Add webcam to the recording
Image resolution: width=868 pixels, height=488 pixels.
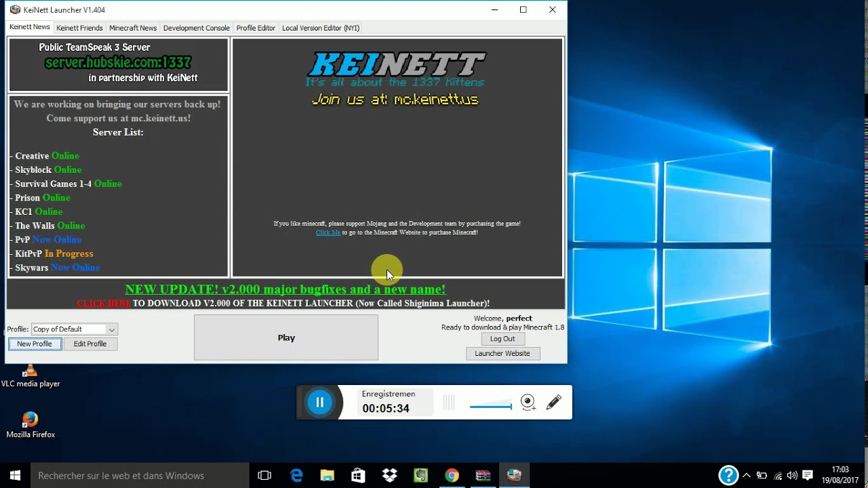pyautogui.click(x=528, y=403)
